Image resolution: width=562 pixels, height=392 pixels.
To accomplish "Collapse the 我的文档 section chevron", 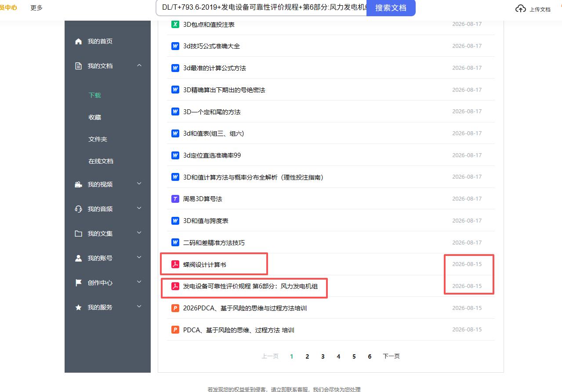I will [x=139, y=65].
